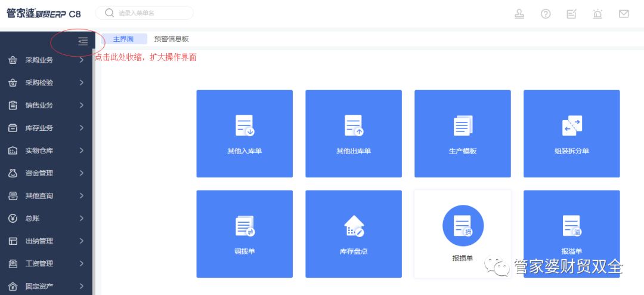Viewport: 644px width, 295px height.
Task: Switch to the 预警信息板 tab
Action: pyautogui.click(x=171, y=39)
